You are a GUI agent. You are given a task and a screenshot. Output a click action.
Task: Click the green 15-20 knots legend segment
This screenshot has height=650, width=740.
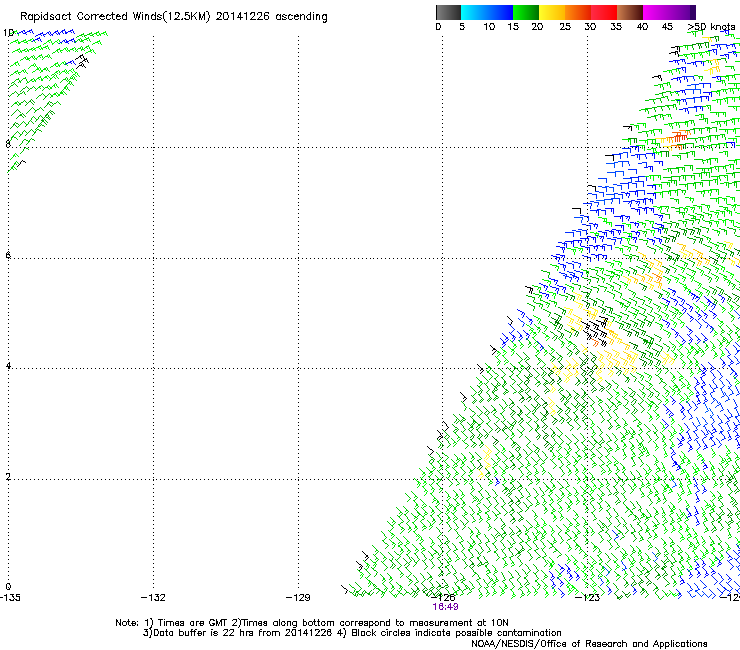pos(526,12)
